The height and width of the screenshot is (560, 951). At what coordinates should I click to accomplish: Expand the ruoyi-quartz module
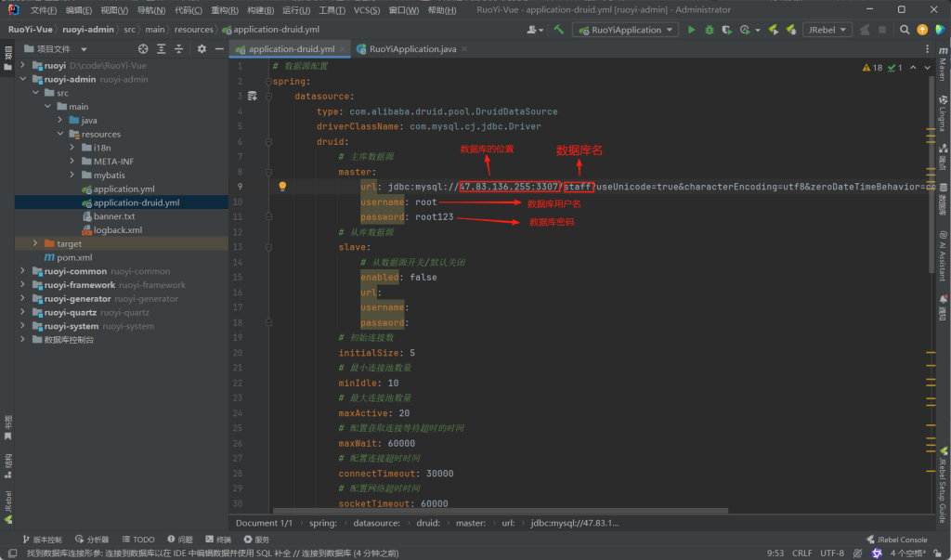(23, 312)
